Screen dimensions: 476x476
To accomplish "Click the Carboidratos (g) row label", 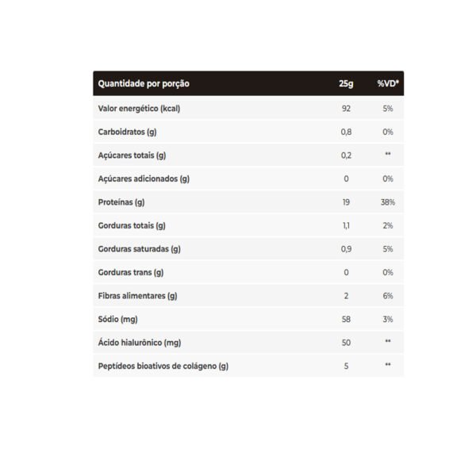I will click(127, 132).
